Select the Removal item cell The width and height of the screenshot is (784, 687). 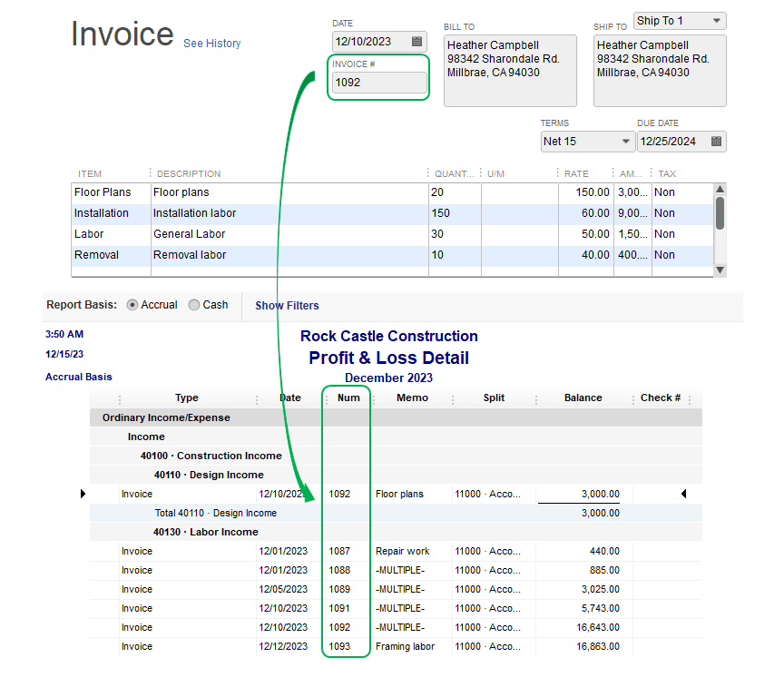click(x=111, y=255)
